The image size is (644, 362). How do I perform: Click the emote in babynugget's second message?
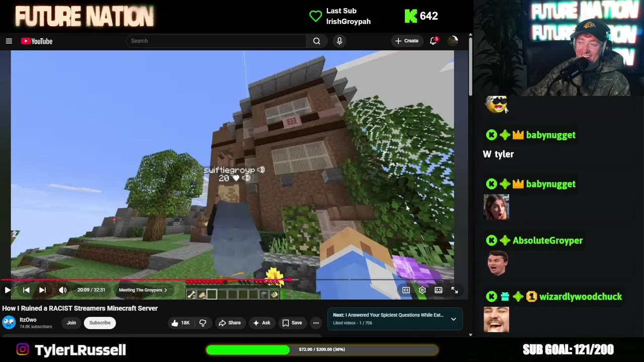[497, 207]
